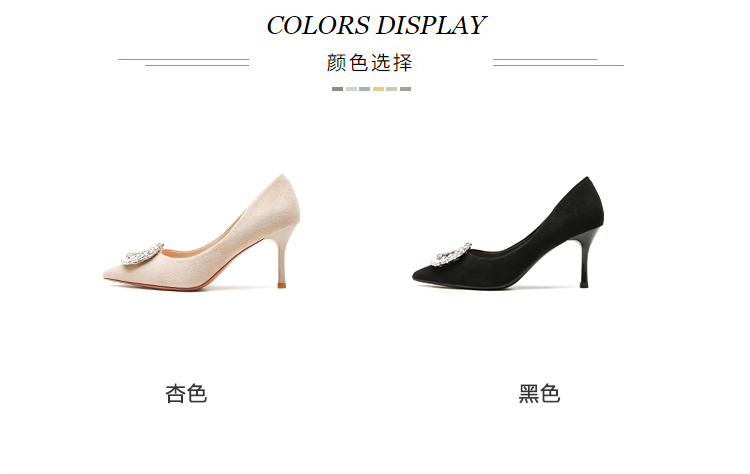Pick the teal blue color dash

(364, 89)
